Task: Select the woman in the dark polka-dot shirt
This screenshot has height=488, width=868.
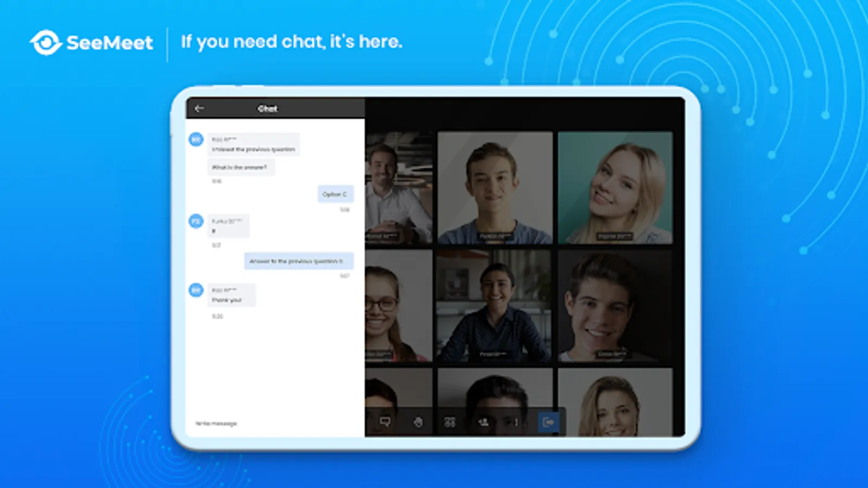Action: [495, 306]
